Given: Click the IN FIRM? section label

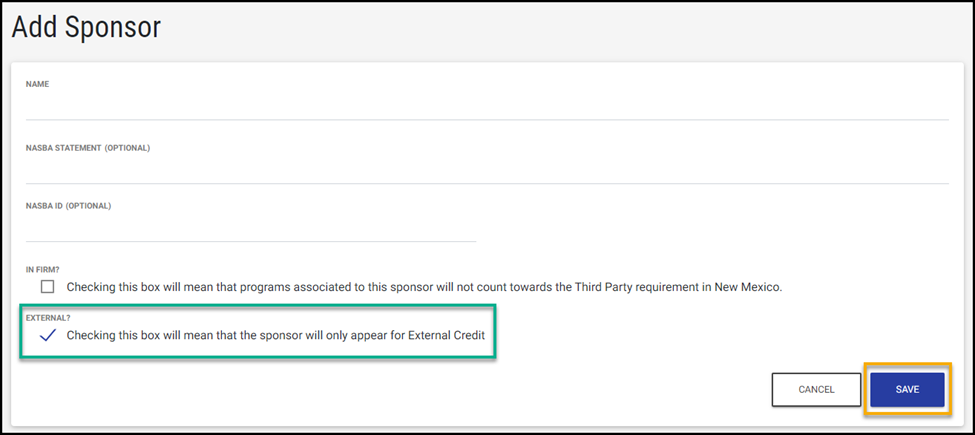Looking at the screenshot, I should click(43, 269).
